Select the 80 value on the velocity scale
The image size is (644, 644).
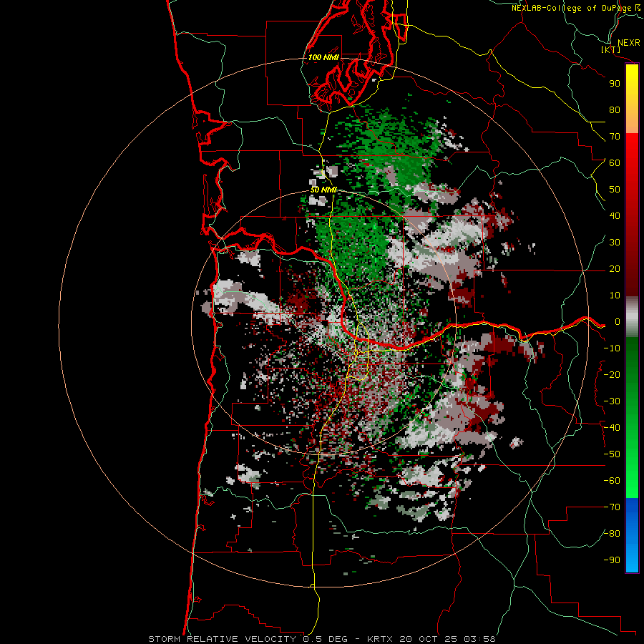pyautogui.click(x=615, y=109)
